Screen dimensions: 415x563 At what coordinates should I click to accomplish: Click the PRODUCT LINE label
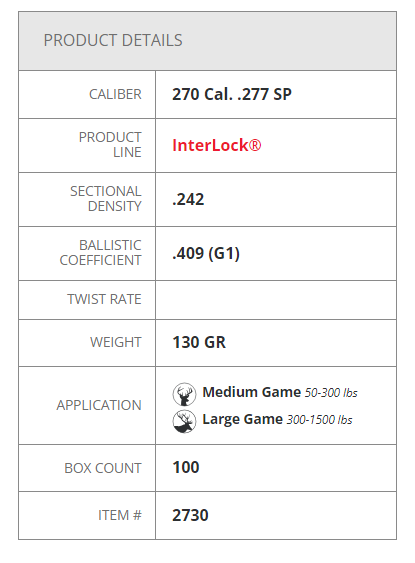[110, 145]
